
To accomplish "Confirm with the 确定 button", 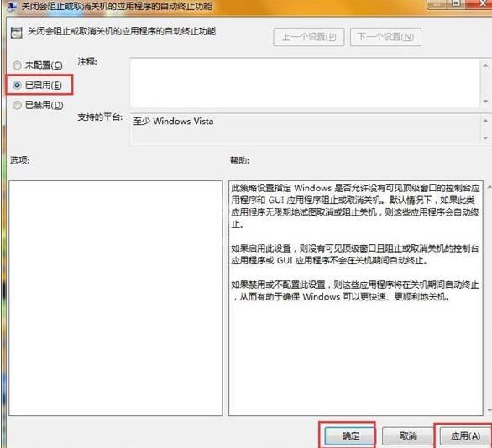I will [350, 435].
